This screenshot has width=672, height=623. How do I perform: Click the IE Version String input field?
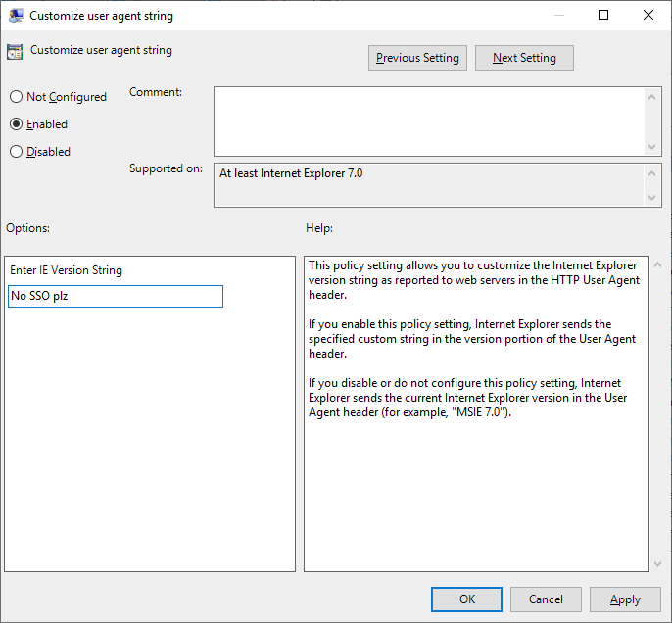pos(116,296)
